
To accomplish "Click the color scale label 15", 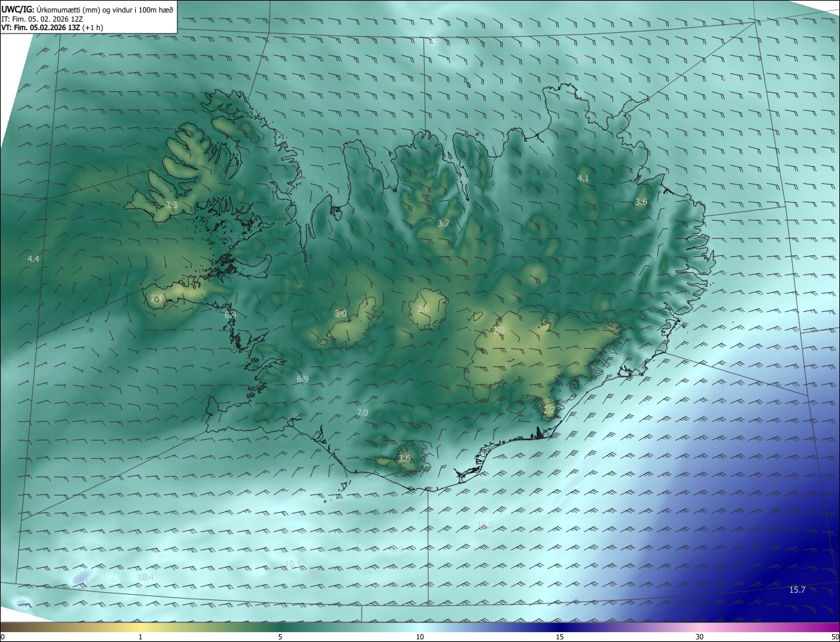I will (x=560, y=637).
